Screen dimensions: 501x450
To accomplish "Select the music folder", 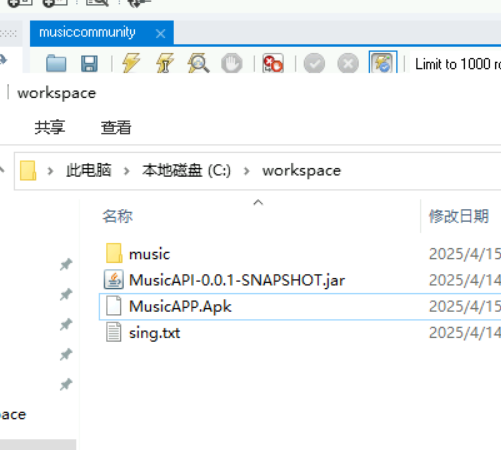I will pyautogui.click(x=150, y=254).
